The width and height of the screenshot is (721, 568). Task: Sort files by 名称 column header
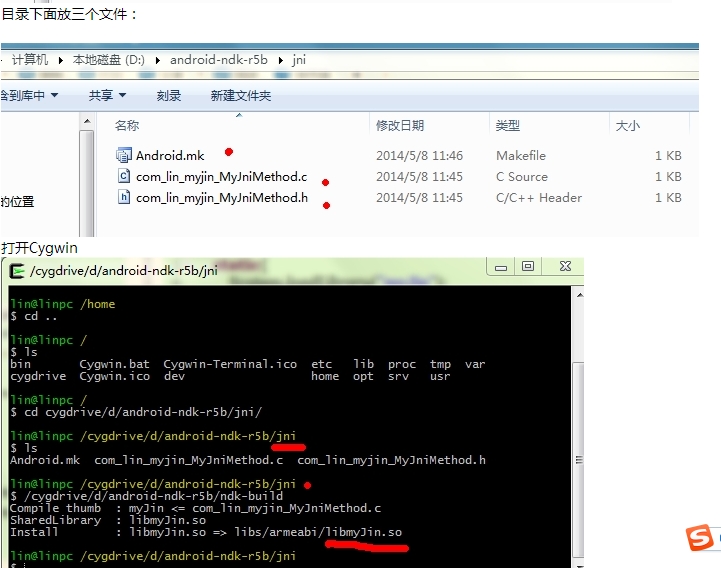point(127,126)
